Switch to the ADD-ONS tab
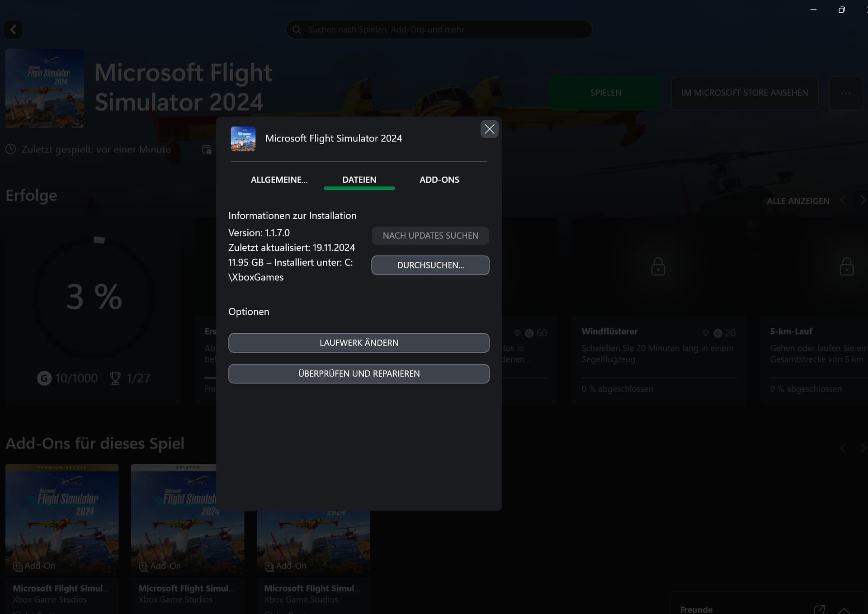The image size is (868, 614). 439,179
